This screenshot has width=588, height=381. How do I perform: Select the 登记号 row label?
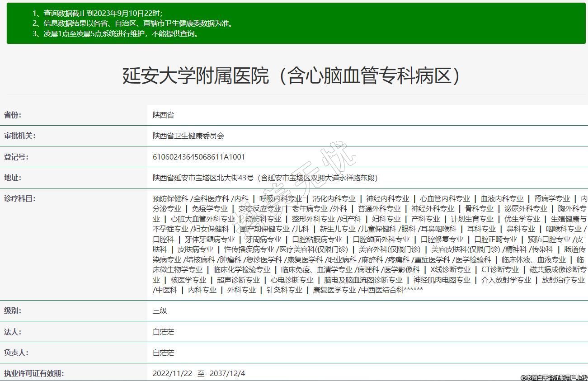point(16,157)
